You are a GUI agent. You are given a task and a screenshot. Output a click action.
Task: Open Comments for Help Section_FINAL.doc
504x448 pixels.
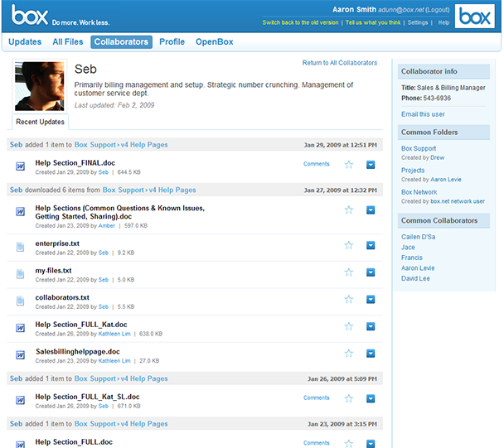pos(317,164)
